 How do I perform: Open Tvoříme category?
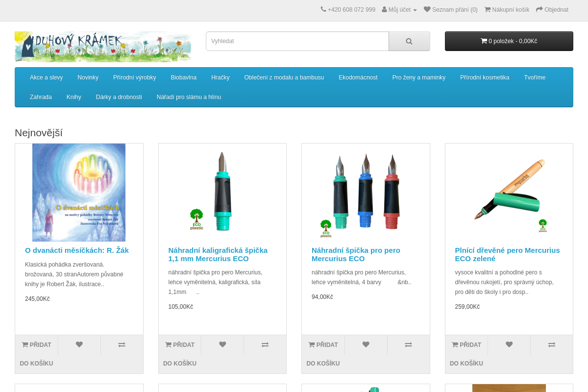(535, 77)
